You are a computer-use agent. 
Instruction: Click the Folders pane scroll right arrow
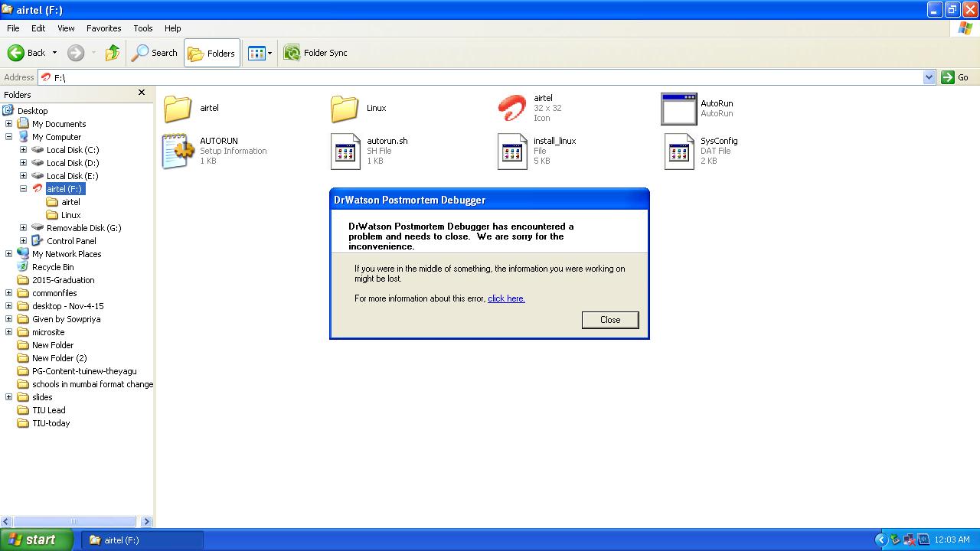click(146, 521)
